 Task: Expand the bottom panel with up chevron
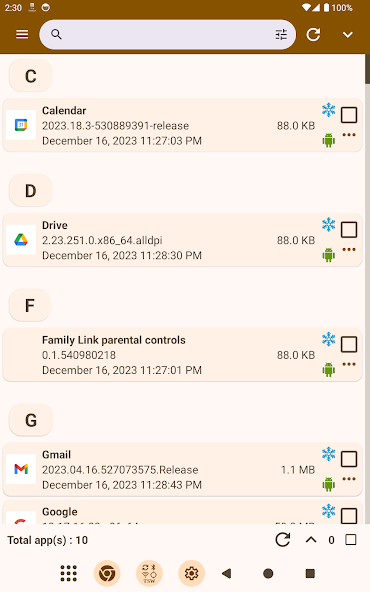pyautogui.click(x=311, y=540)
